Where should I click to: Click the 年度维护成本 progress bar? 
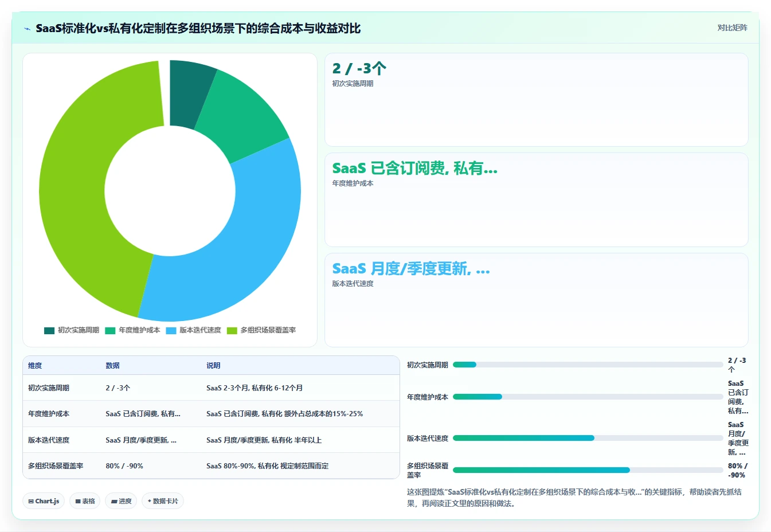tap(588, 397)
